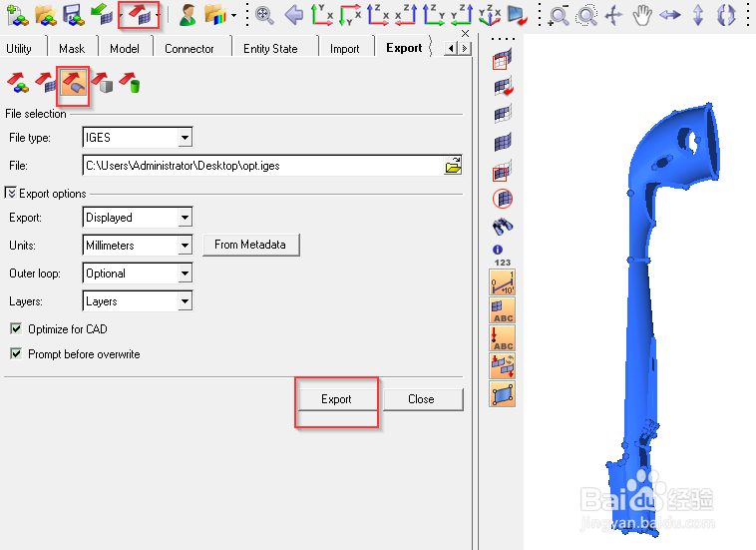Viewport: 756px width, 550px height.
Task: Save the model with the disk icon
Action: coord(74,15)
